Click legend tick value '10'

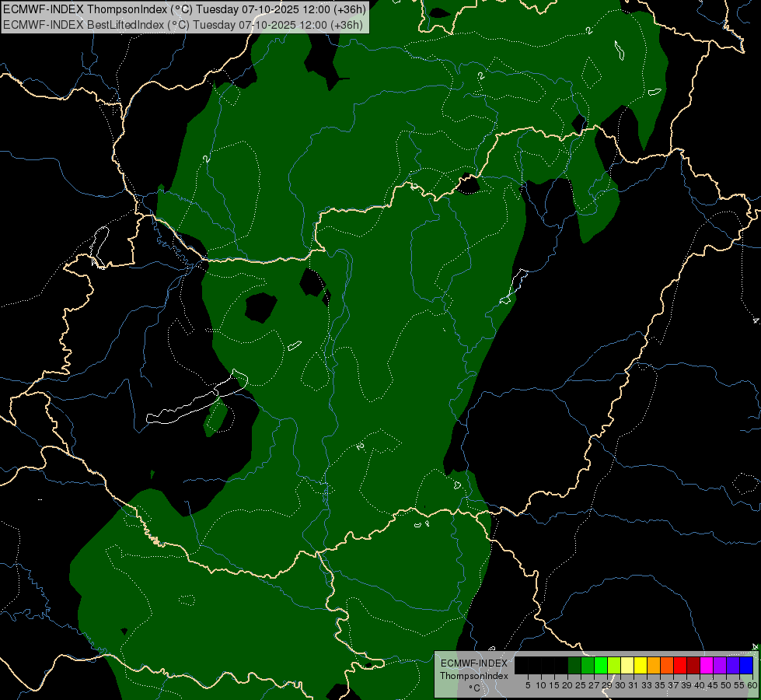541,685
